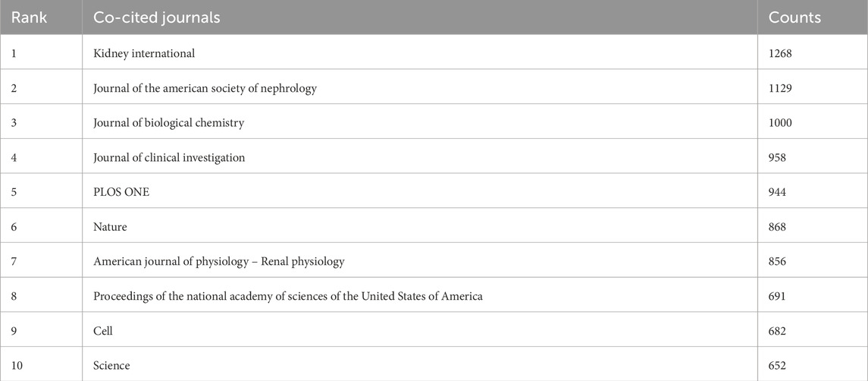Click American journal of physiology – Renal physiology
The width and height of the screenshot is (868, 381).
coord(218,262)
